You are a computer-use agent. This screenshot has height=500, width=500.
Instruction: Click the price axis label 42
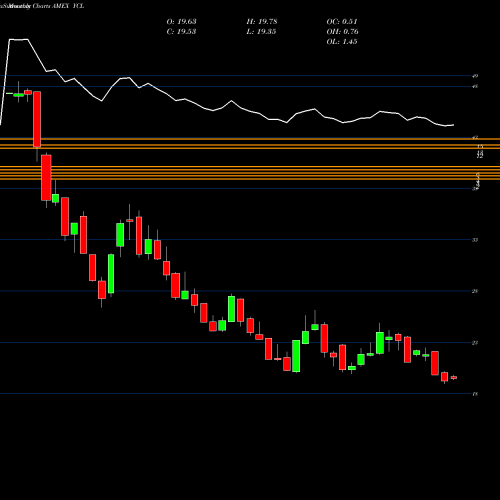(475, 137)
